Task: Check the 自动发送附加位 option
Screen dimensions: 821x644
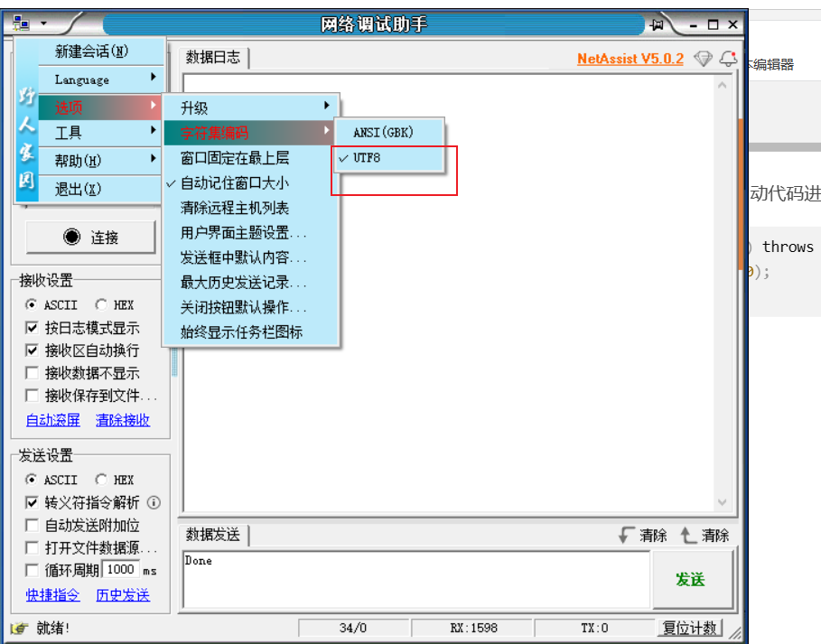Action: pos(32,525)
